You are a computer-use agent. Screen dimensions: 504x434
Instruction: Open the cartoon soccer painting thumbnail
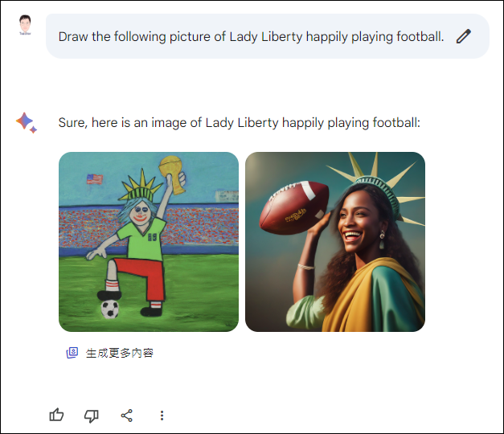point(149,242)
